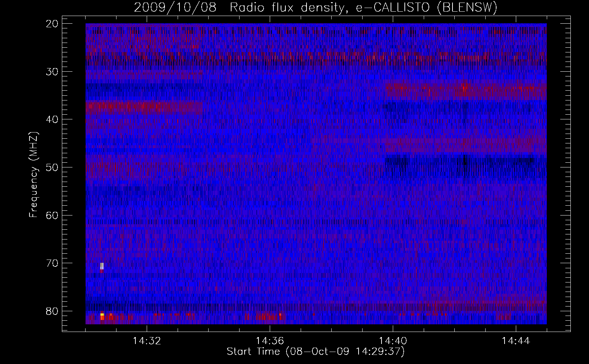Click the 80 frequency tick label
Image resolution: width=589 pixels, height=364 pixels.
(x=52, y=311)
